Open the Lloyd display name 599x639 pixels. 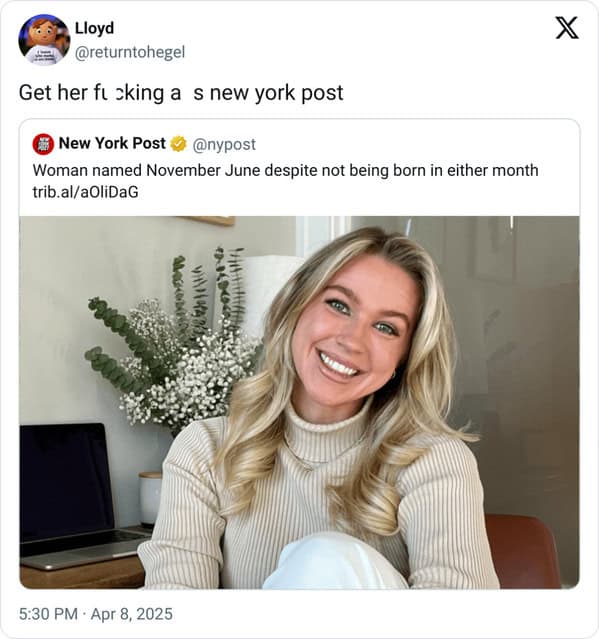tap(94, 28)
